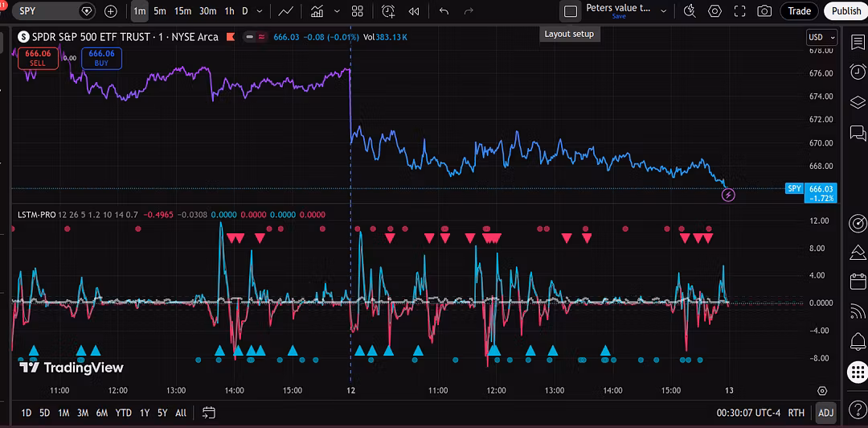The image size is (868, 428).
Task: Open chart settings hexagon icon
Action: [715, 11]
